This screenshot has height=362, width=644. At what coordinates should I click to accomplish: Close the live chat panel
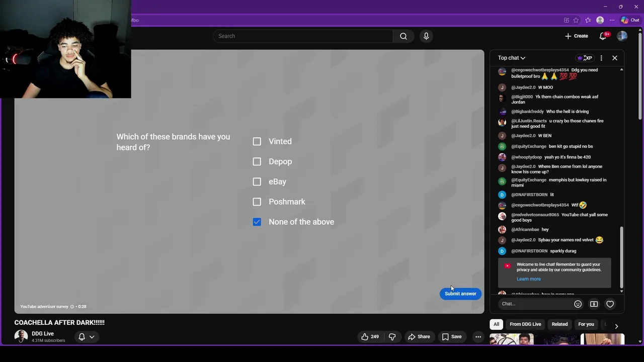[615, 58]
